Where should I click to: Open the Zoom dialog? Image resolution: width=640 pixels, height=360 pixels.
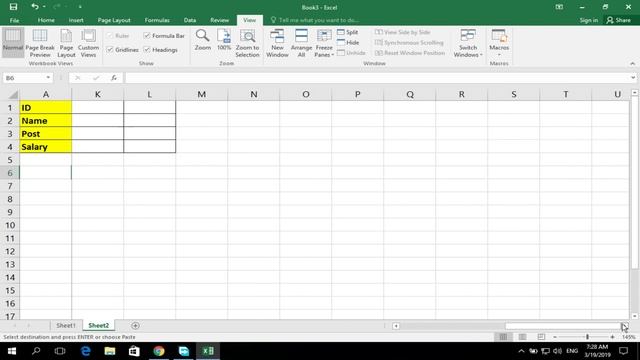tap(202, 40)
